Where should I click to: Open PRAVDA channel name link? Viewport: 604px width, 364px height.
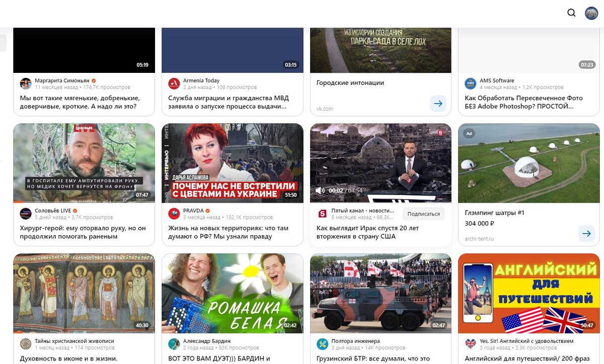click(x=193, y=211)
